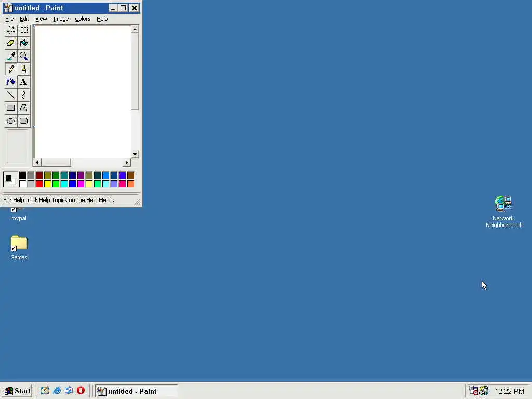532x399 pixels.
Task: Select the Free-Form Select tool
Action: (10, 30)
